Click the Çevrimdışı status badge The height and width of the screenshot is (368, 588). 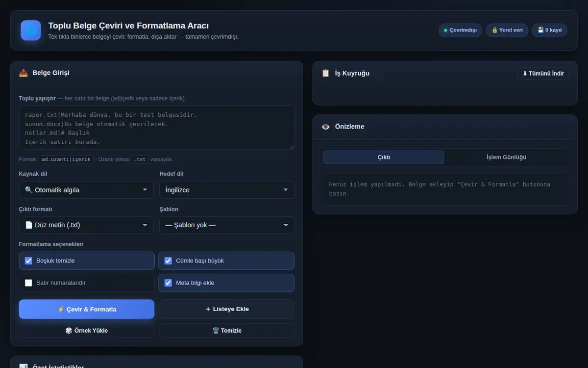click(460, 30)
